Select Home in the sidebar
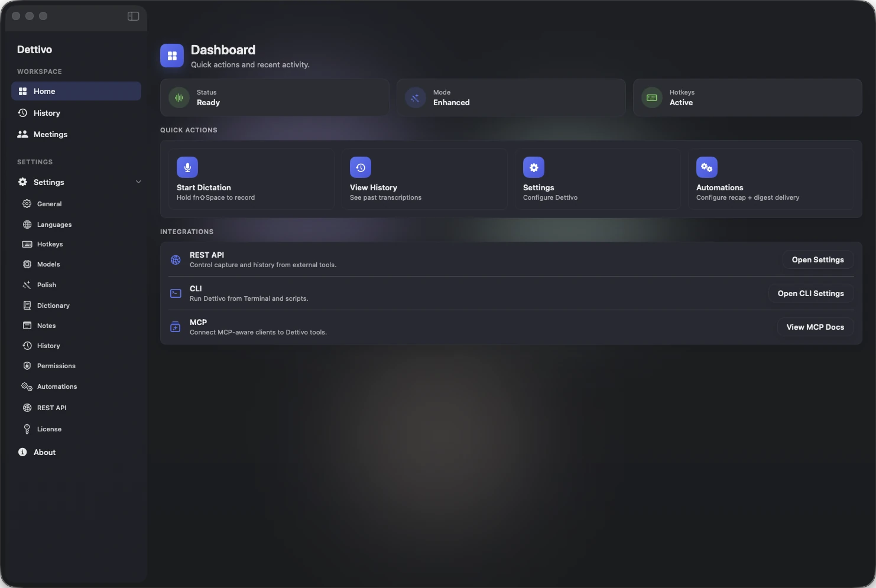Image resolution: width=876 pixels, height=588 pixels. pyautogui.click(x=76, y=91)
